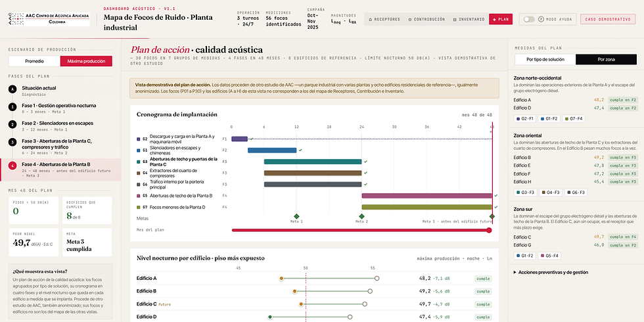Click the phase 2 numbered circle

[12, 124]
